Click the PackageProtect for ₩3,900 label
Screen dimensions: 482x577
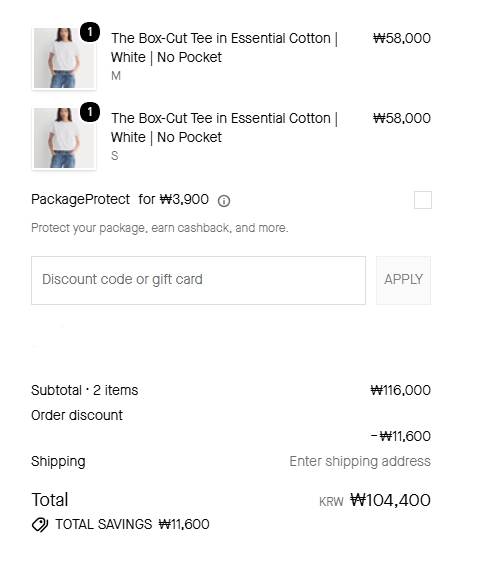click(x=120, y=199)
